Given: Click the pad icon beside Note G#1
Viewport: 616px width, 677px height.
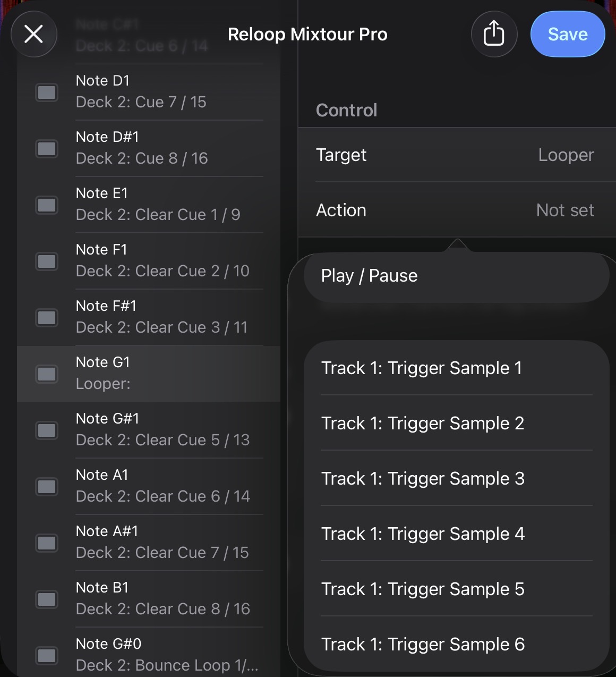Looking at the screenshot, I should pos(47,430).
